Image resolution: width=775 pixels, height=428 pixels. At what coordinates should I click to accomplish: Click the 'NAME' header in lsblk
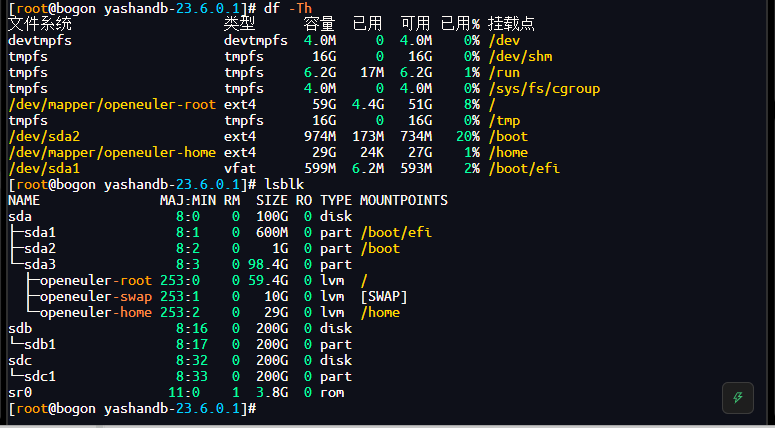(24, 200)
